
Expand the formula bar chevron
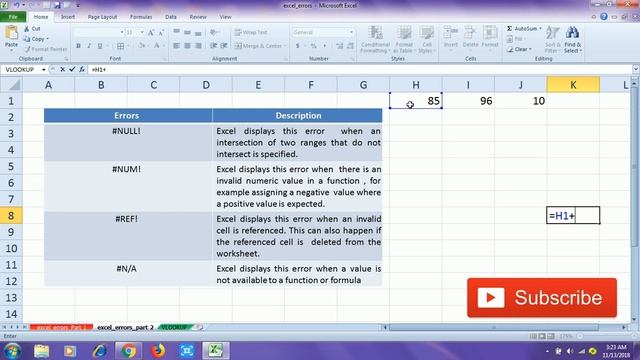tap(636, 70)
